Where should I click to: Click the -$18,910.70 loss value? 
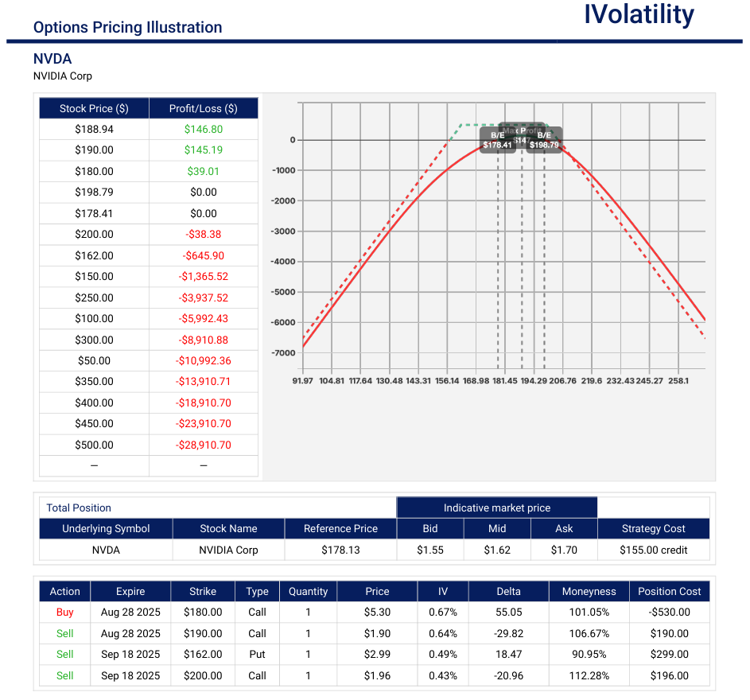click(204, 402)
